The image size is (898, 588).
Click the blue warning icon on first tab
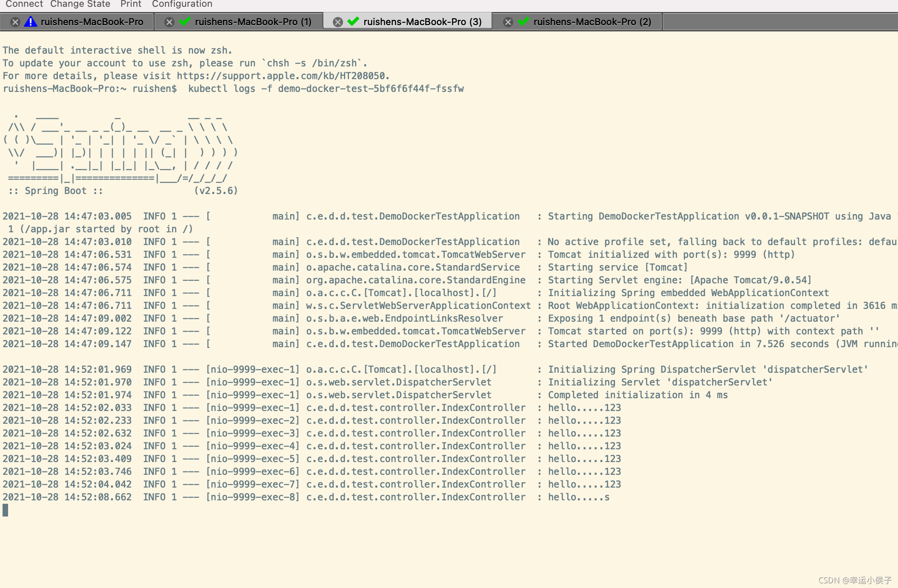(30, 22)
